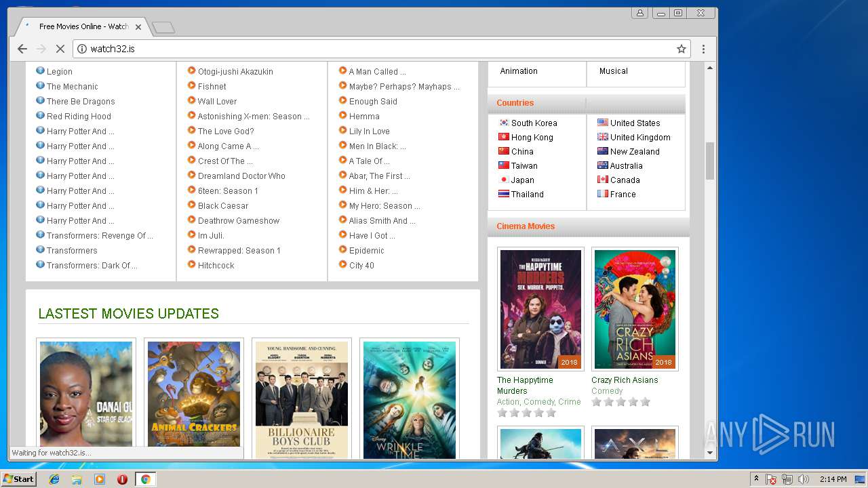Viewport: 868px width, 488px height.
Task: Open Windows Media Player taskbar icon
Action: 100,479
